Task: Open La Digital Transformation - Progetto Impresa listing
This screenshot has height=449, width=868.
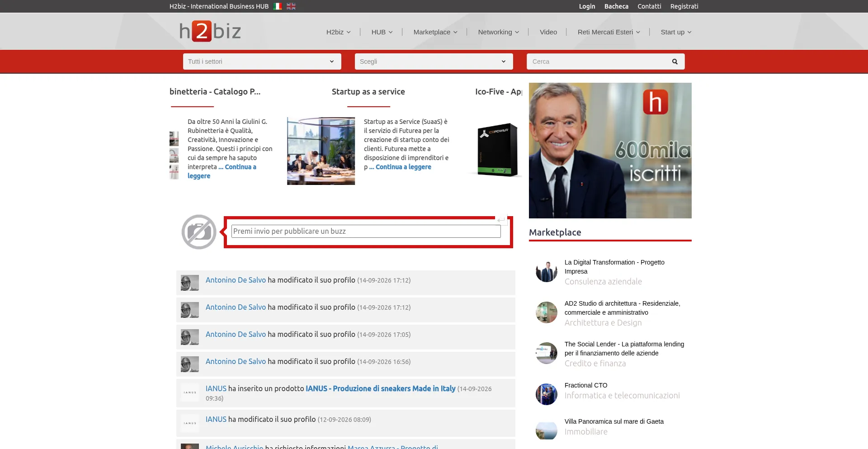Action: click(614, 267)
